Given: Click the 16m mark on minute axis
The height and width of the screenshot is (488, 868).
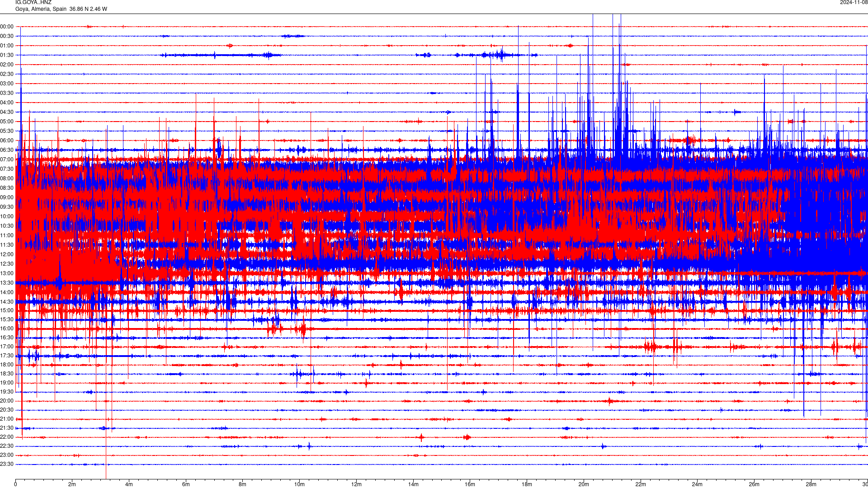Looking at the screenshot, I should point(470,484).
